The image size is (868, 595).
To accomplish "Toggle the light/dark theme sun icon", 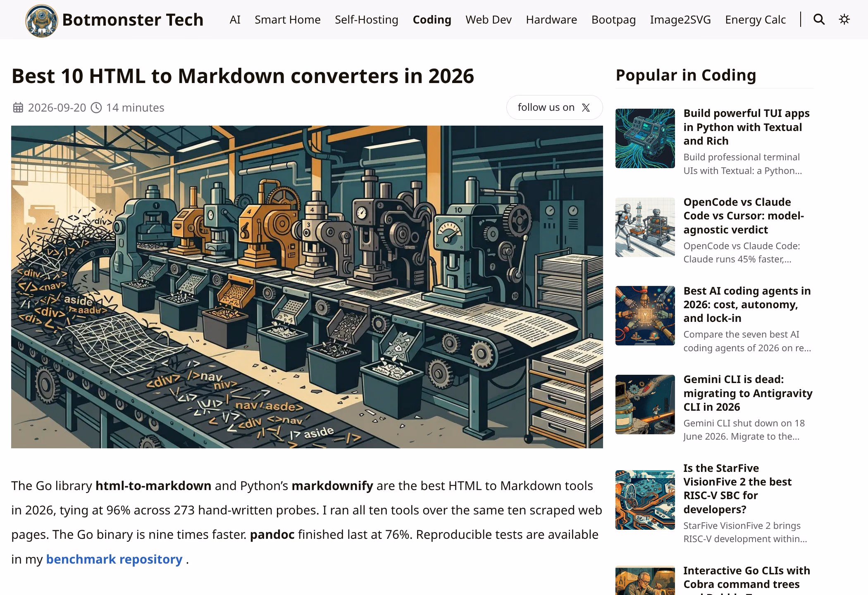I will tap(844, 19).
